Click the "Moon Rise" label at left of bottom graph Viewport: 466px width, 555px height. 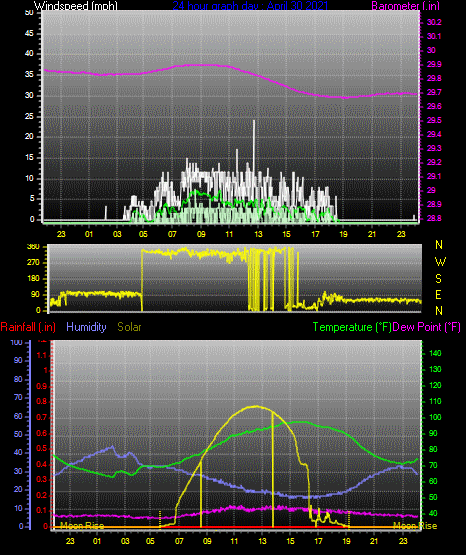click(x=82, y=526)
